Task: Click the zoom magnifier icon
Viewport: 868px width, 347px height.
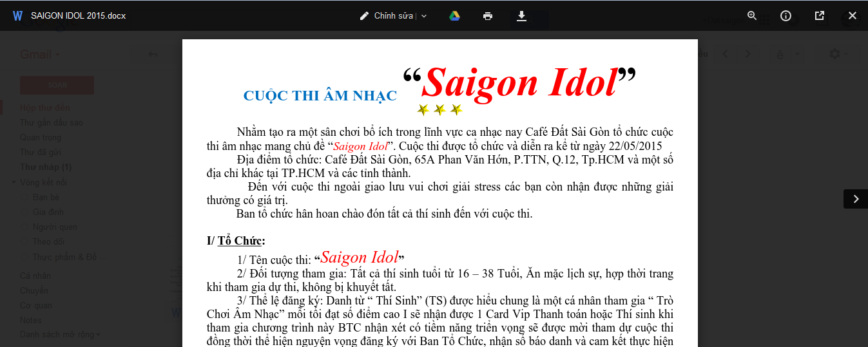Action: (752, 16)
